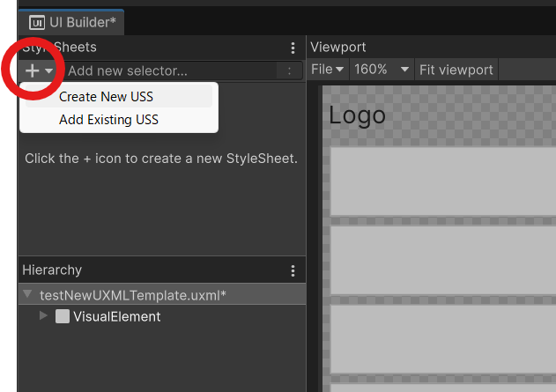The image size is (556, 392).
Task: Select the Logo label in the viewport
Action: coord(357,115)
